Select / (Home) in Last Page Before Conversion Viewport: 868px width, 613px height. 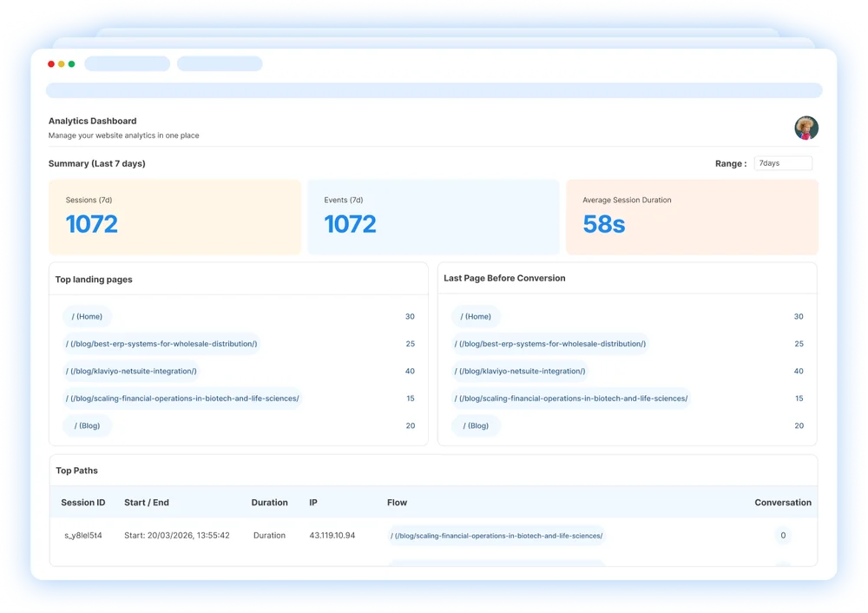[476, 317]
